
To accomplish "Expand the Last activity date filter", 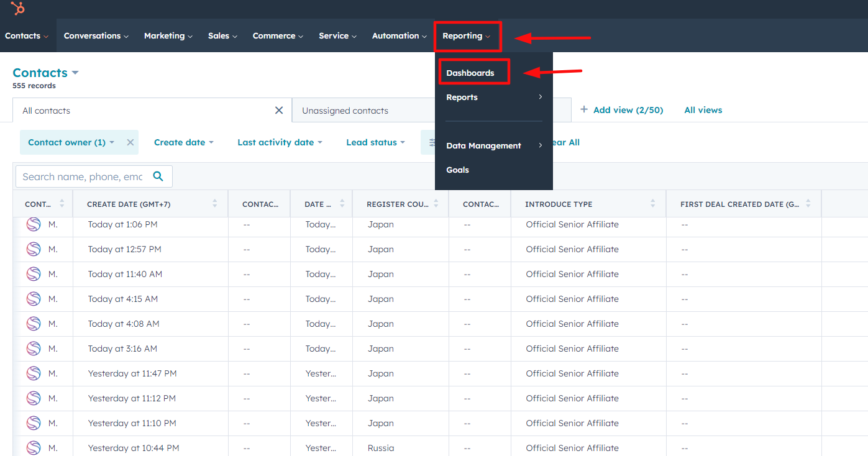I will click(x=280, y=142).
